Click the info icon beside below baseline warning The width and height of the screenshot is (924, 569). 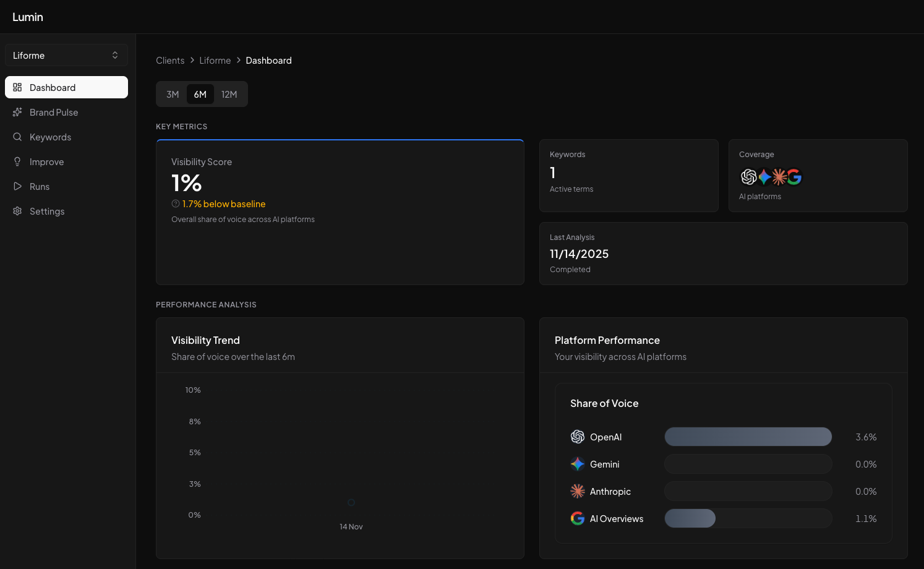click(176, 203)
